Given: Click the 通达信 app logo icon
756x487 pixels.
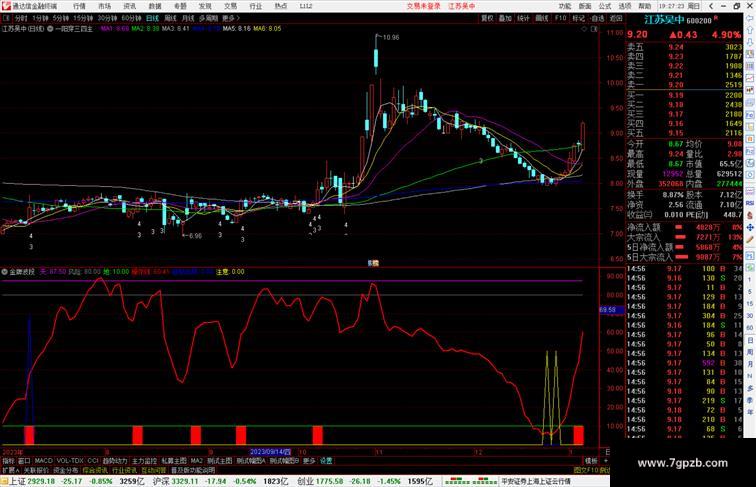Looking at the screenshot, I should pos(6,6).
